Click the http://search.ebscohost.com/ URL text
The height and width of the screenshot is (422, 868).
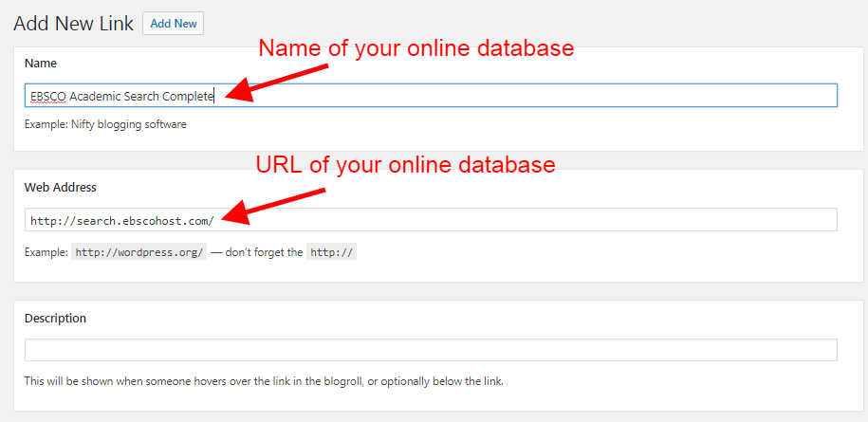coord(122,220)
